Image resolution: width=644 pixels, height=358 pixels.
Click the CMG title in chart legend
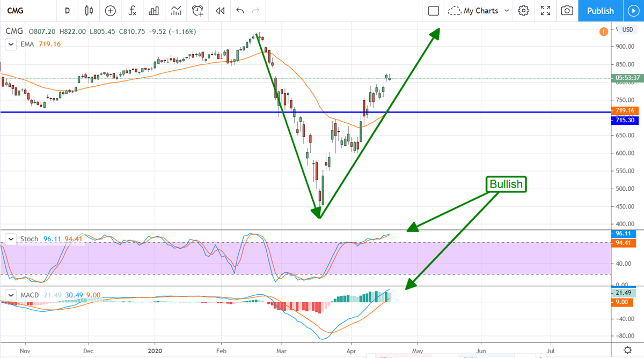14,32
